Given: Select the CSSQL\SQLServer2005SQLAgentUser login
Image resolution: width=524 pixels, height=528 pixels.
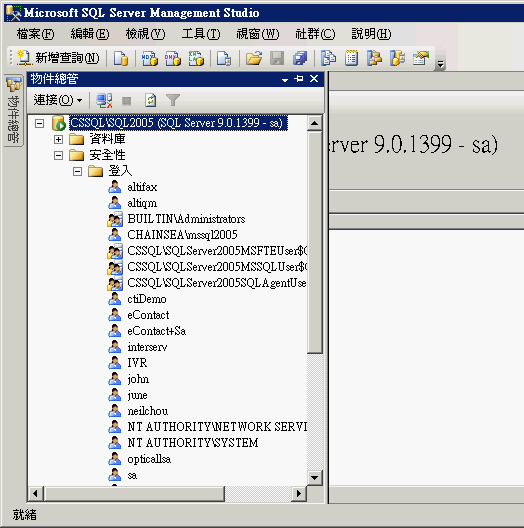Looking at the screenshot, I should (217, 283).
